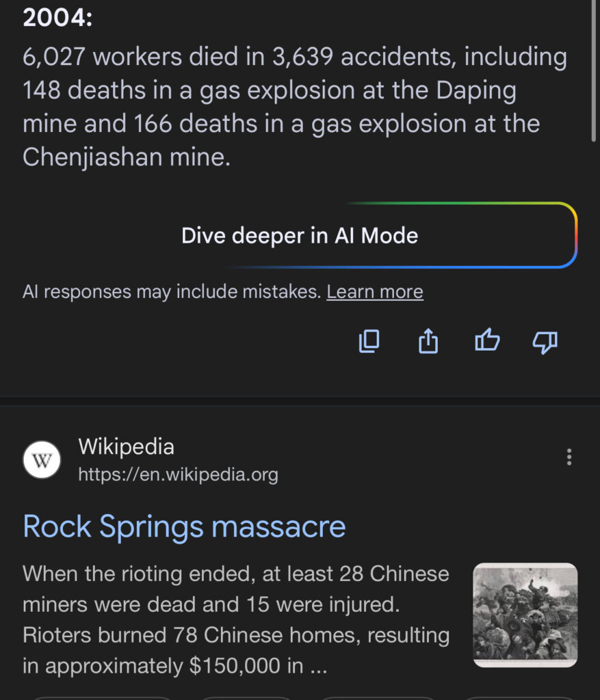600x700 pixels.
Task: Click the page scrollbar on right edge
Action: click(594, 68)
